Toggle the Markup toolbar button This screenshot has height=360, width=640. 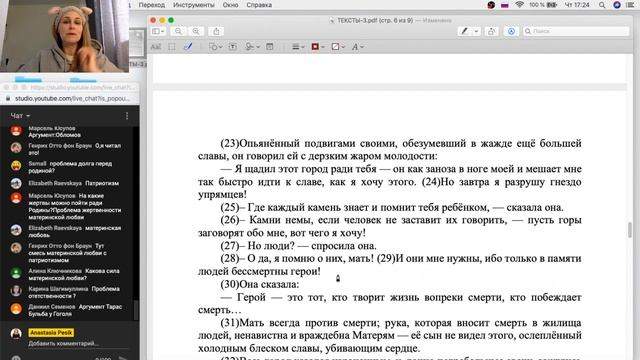pyautogui.click(x=511, y=31)
